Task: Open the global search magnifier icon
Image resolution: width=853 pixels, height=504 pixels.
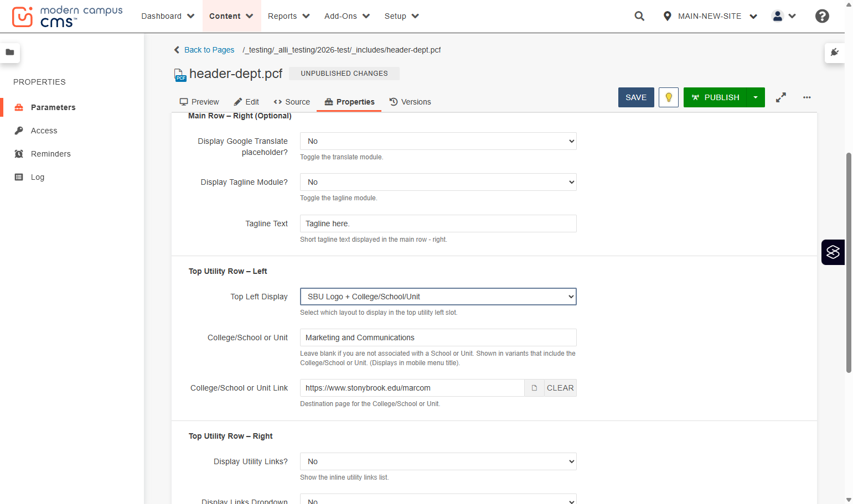Action: coord(639,16)
